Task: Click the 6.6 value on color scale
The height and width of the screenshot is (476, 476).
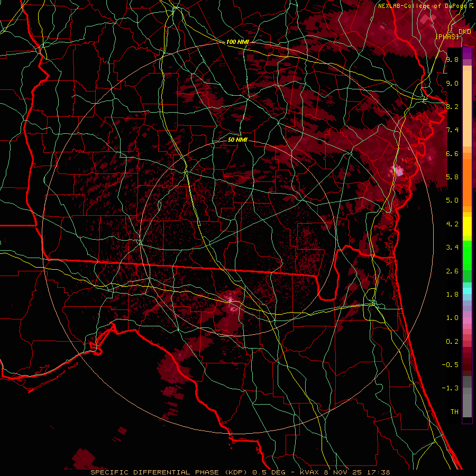Action: pos(452,153)
